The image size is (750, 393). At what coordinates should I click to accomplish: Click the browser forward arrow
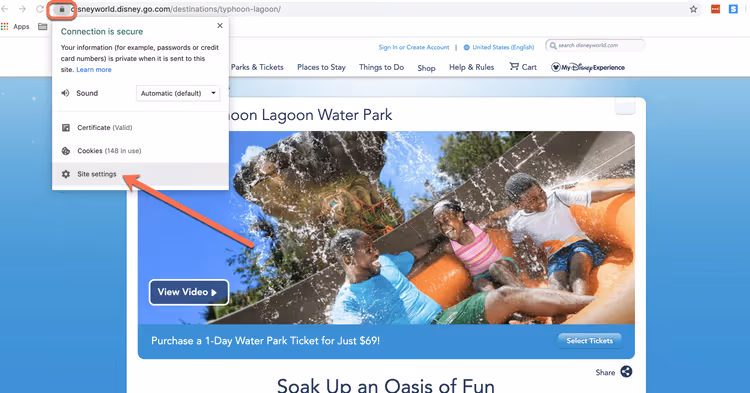coord(22,9)
